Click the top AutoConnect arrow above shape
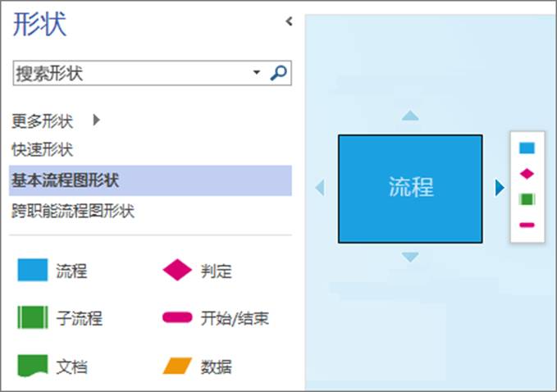557x392 pixels. coord(410,116)
